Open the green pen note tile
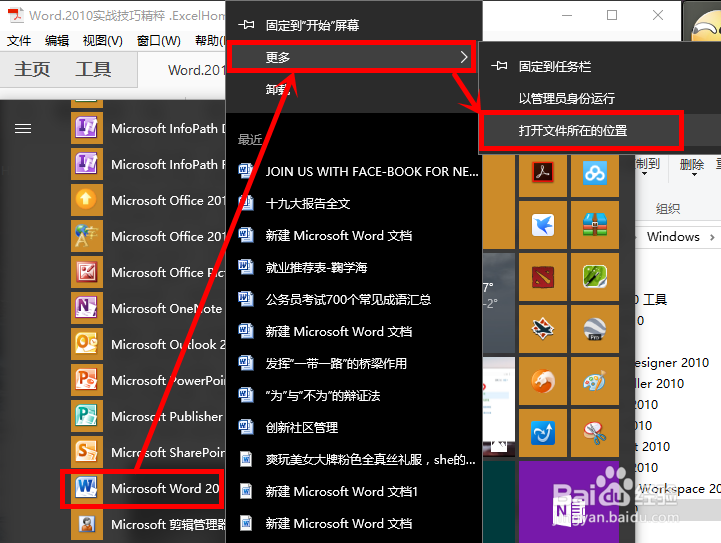Screen dimensions: 721x543 pyautogui.click(x=595, y=277)
